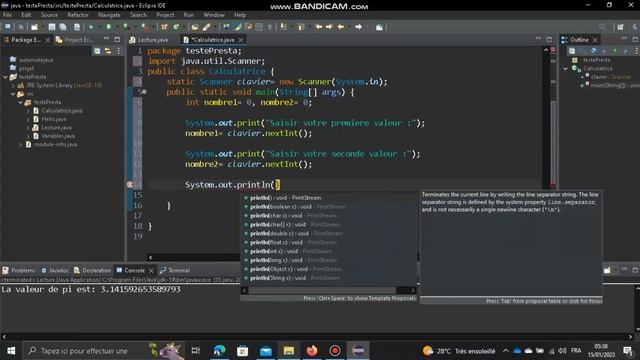This screenshot has height=360, width=640.
Task: Switch to the Project Explorer tab
Action: coord(75,40)
